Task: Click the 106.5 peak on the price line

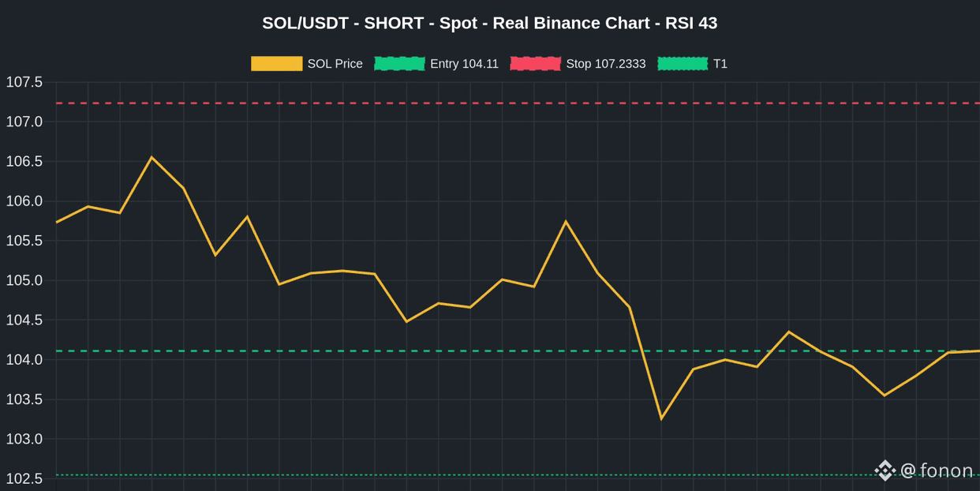Action: click(151, 157)
